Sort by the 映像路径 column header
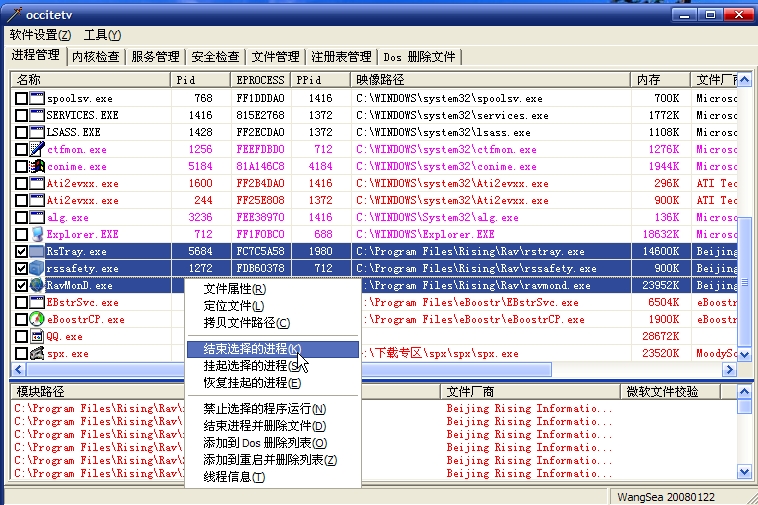This screenshot has width=758, height=505. click(491, 80)
